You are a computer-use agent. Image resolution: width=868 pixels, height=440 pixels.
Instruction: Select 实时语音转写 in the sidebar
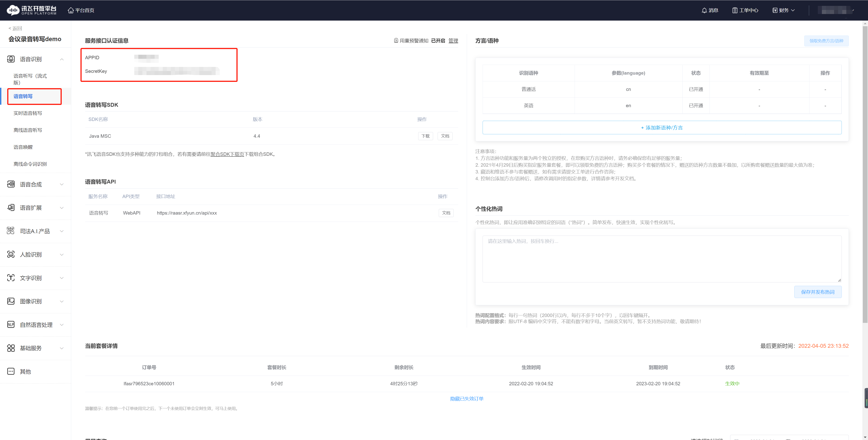28,113
